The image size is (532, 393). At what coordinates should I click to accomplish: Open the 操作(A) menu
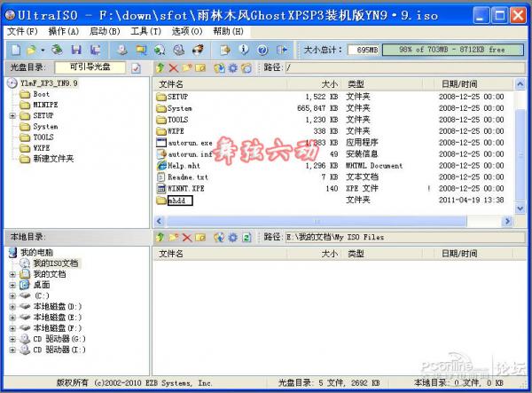(x=64, y=32)
